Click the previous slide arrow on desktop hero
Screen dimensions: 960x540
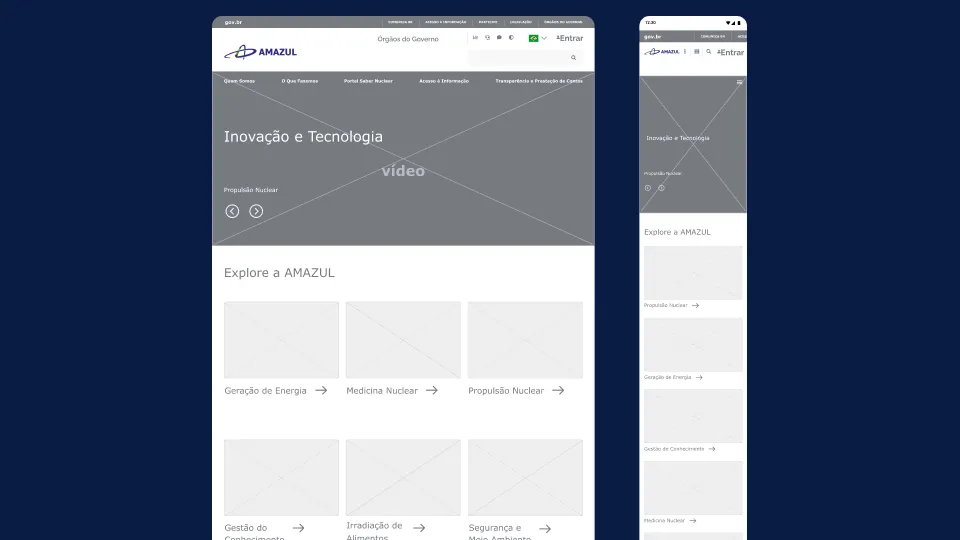[x=232, y=211]
